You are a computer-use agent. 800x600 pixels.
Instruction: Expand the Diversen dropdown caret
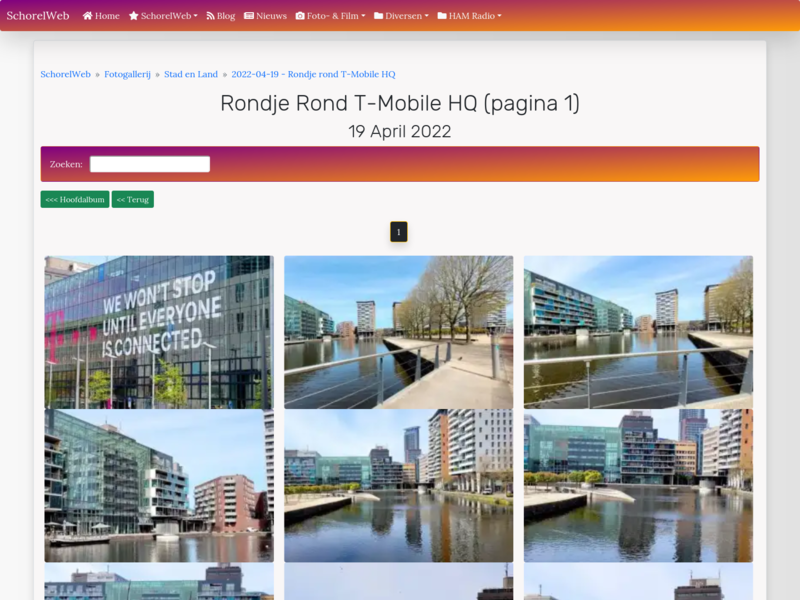[x=427, y=16]
